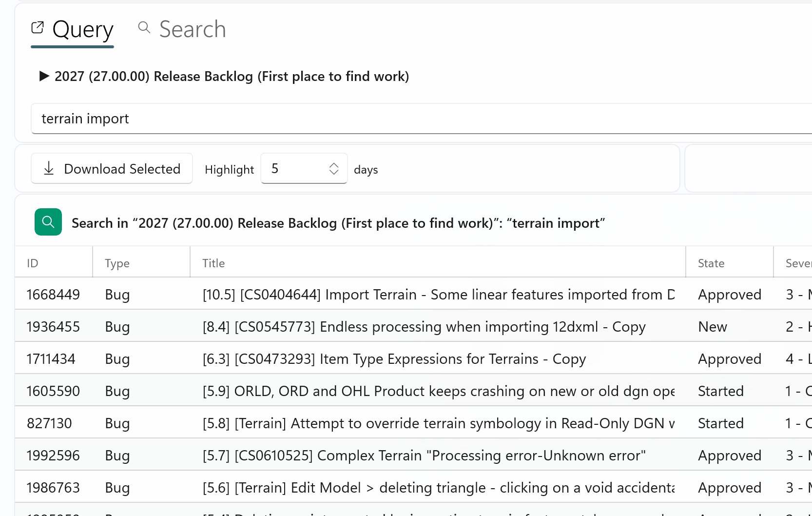Click the magnifying glass icon beside Search
Viewport: 812px width, 516px height.
tap(144, 28)
